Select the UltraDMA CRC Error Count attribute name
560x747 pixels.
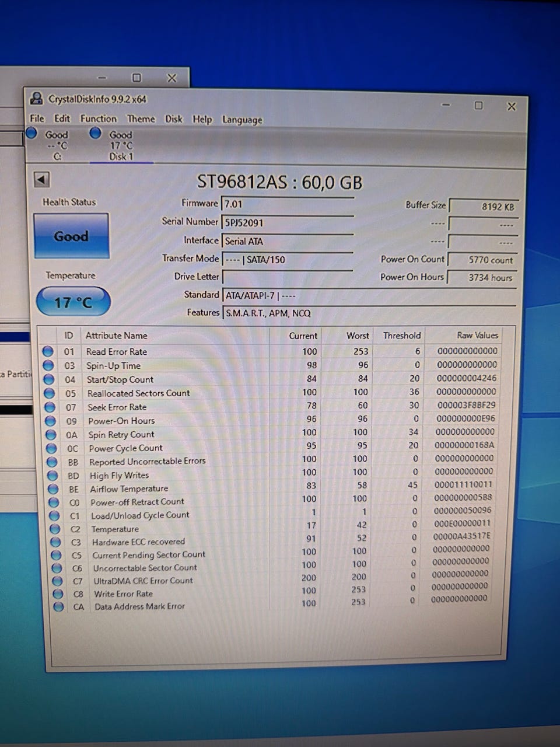(143, 581)
